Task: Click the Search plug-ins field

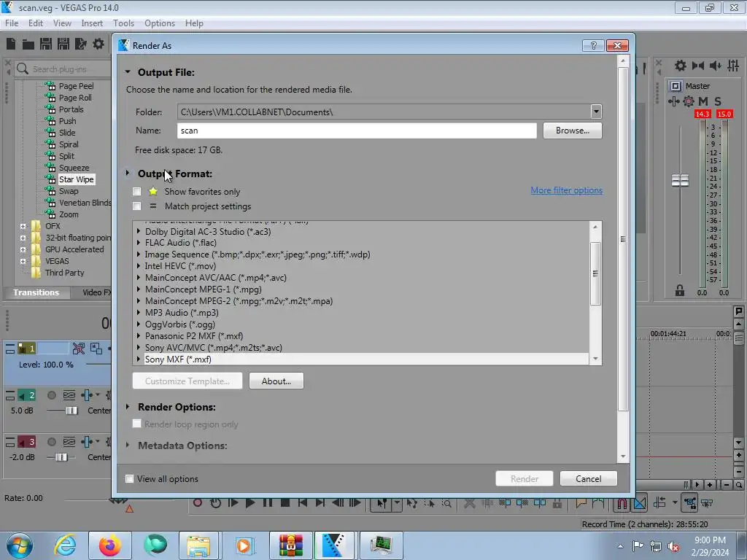Action: point(63,69)
